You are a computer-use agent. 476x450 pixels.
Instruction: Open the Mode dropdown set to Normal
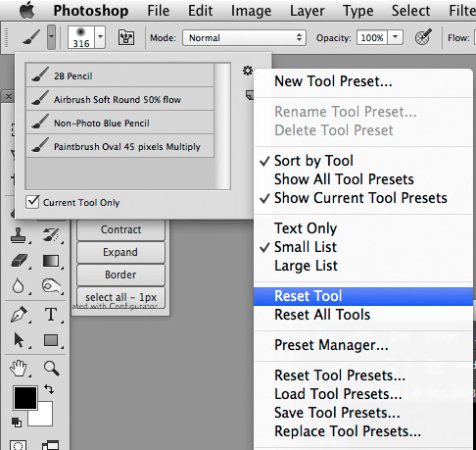coord(244,37)
